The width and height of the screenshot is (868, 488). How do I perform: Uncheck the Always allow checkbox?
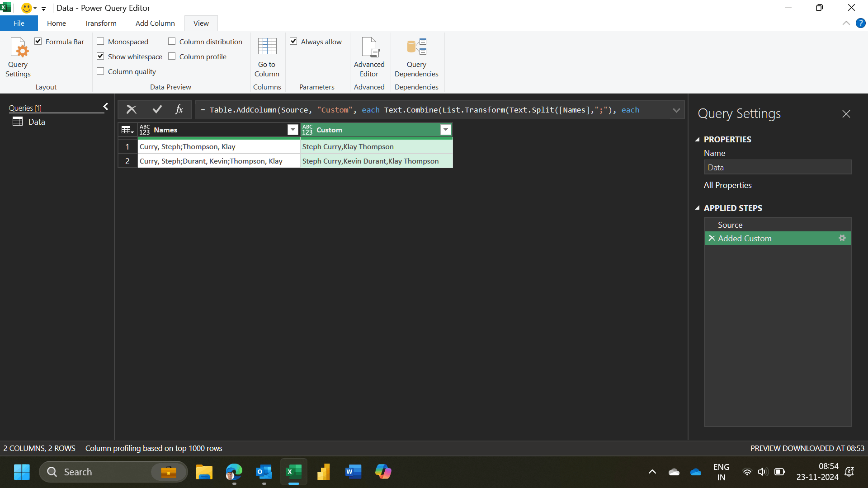click(x=293, y=41)
